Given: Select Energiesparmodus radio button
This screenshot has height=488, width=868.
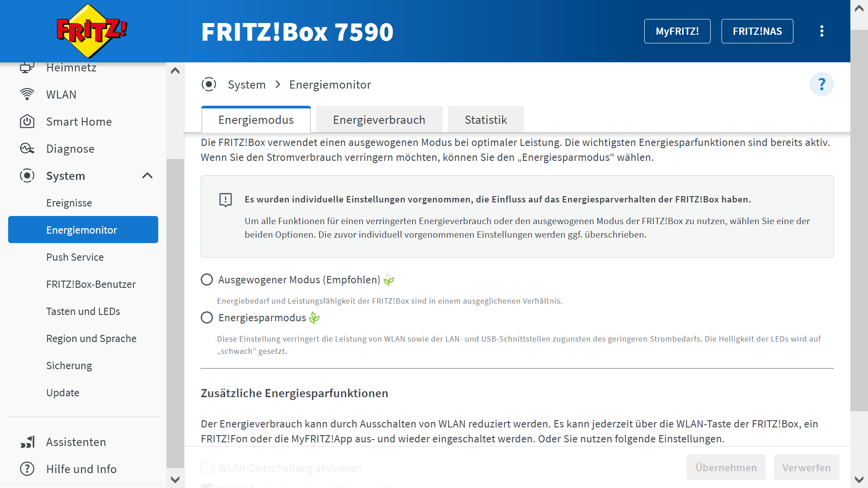Looking at the screenshot, I should tap(207, 318).
